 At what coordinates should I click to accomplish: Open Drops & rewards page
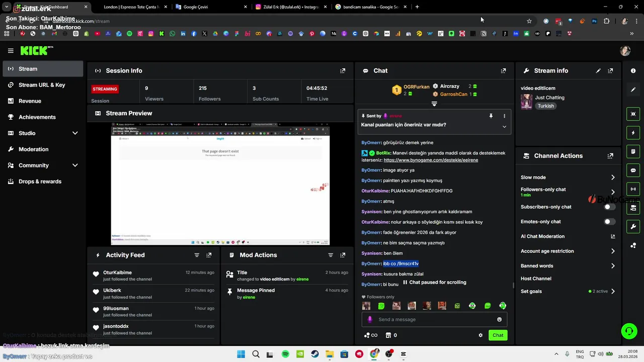pos(43,182)
